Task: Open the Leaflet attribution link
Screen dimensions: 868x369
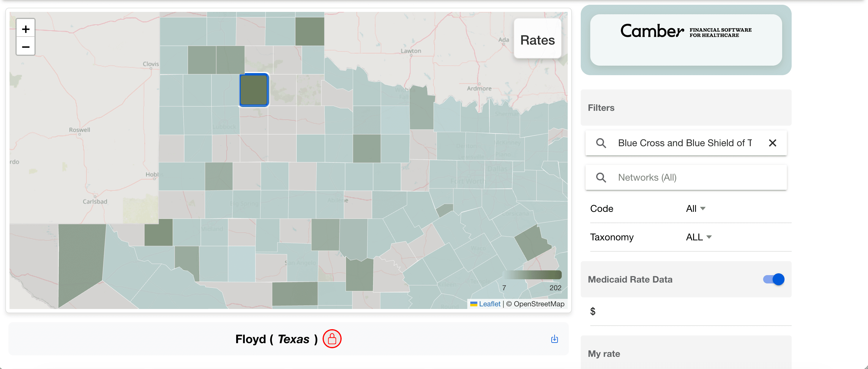Action: 489,304
